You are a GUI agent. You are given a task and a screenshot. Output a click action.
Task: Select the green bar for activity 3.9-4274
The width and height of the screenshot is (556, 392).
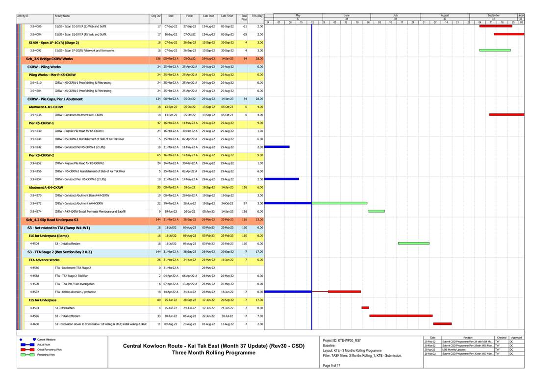point(376,211)
